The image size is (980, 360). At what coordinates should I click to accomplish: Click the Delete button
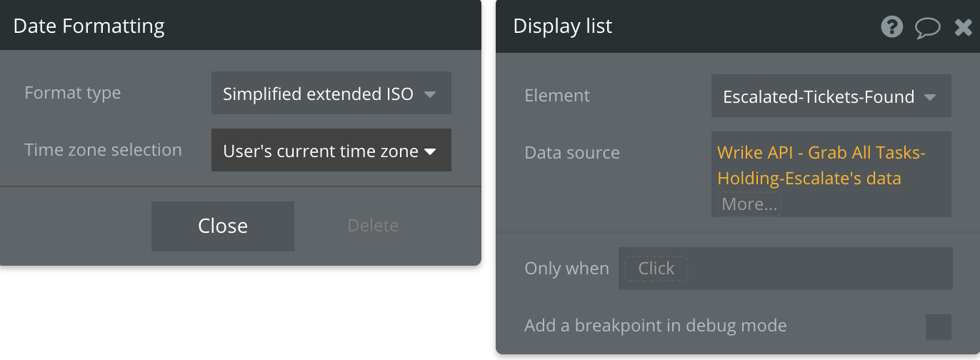372,226
